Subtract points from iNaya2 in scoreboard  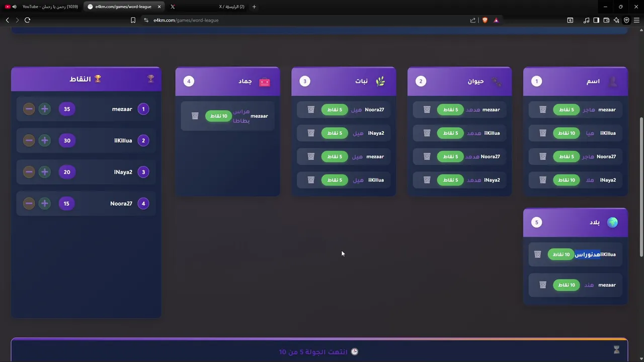29,172
